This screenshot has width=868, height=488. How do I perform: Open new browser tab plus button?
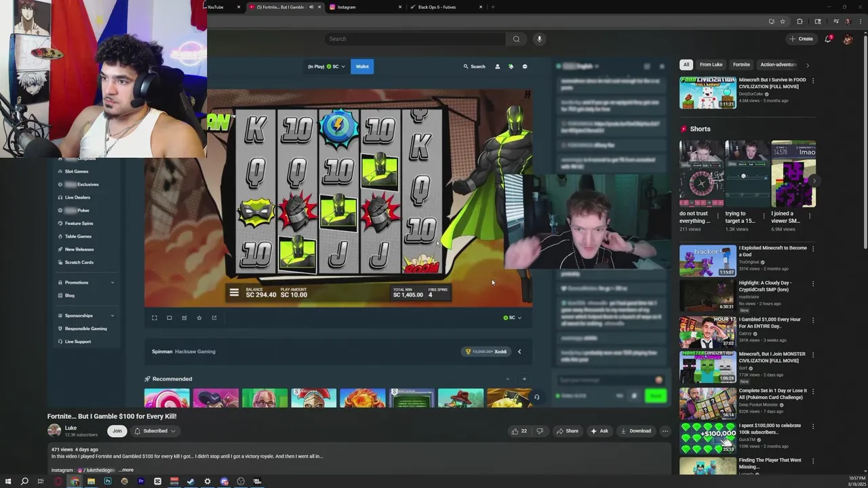pyautogui.click(x=493, y=7)
